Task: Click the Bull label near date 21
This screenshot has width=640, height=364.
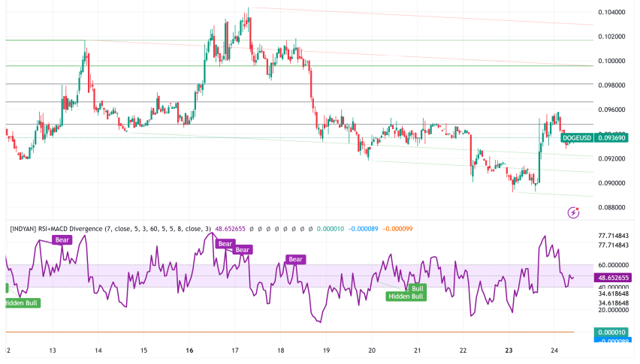Action: [417, 287]
